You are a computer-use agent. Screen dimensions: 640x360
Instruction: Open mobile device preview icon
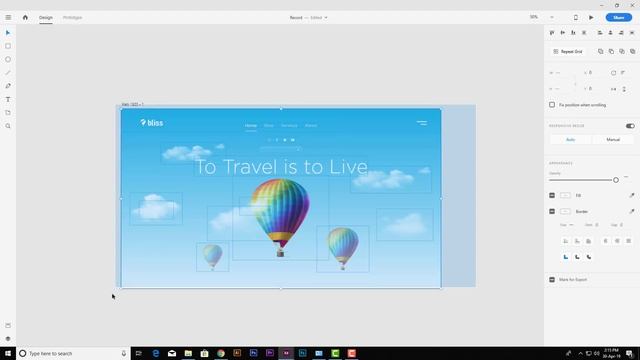(x=576, y=18)
